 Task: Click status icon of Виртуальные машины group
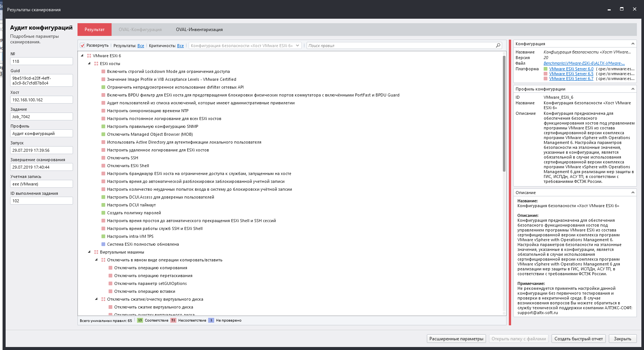(x=96, y=252)
